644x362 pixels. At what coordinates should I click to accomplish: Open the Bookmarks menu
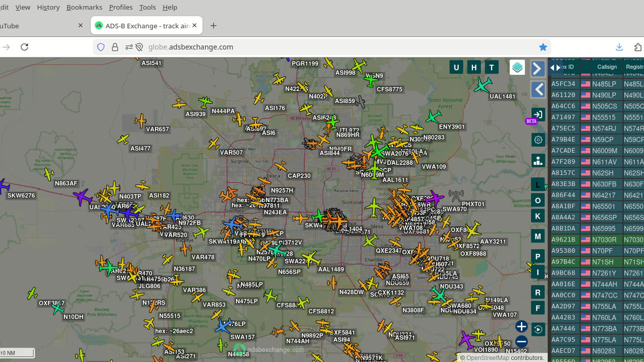[84, 7]
